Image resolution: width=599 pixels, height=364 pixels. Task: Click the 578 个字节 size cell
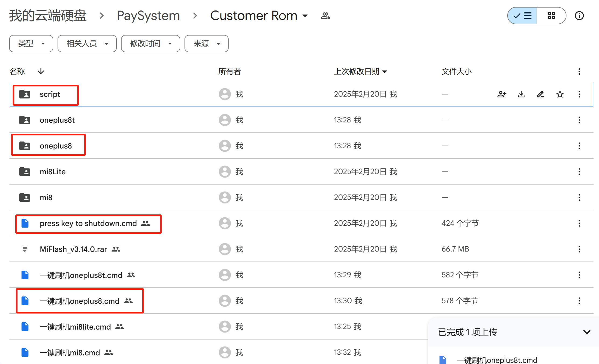click(x=460, y=301)
